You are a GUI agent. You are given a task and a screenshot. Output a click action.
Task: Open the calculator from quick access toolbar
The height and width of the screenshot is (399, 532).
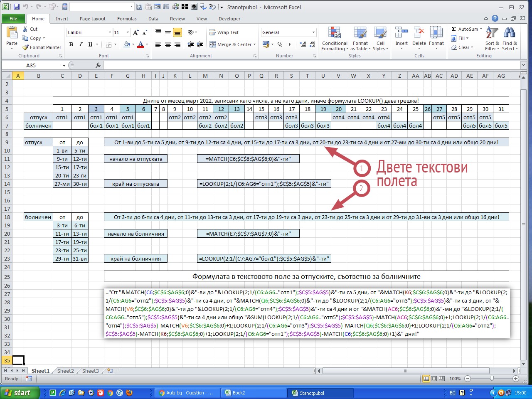65,7
